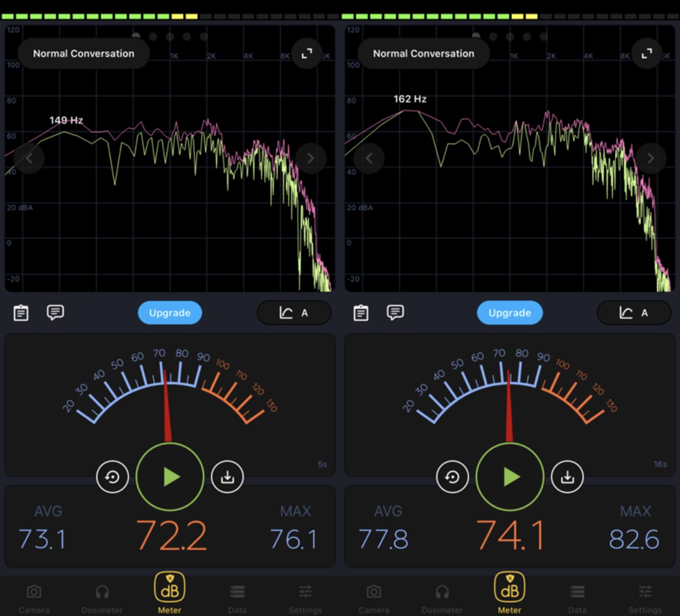Click save download icon in right panel
This screenshot has width=680, height=616.
[567, 477]
